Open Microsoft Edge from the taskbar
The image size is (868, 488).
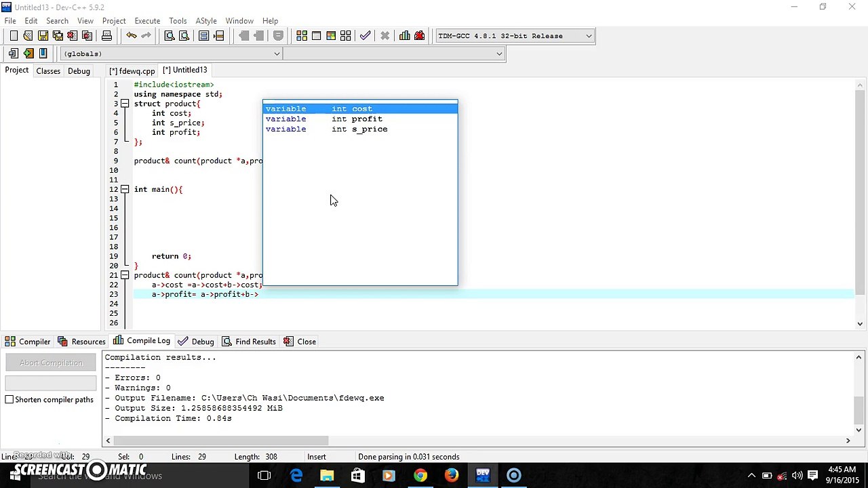coord(296,476)
